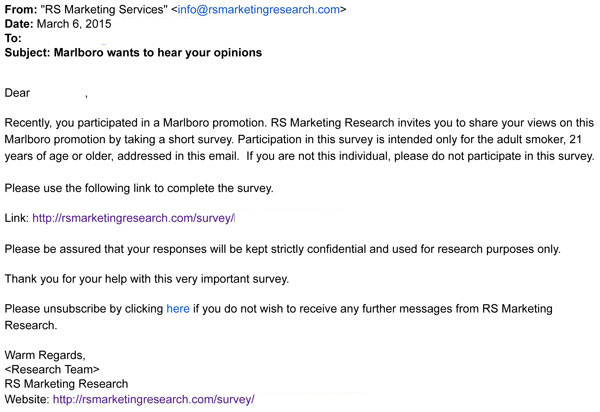The height and width of the screenshot is (412, 600).
Task: Open the Website URL in the signature
Action: click(x=154, y=399)
